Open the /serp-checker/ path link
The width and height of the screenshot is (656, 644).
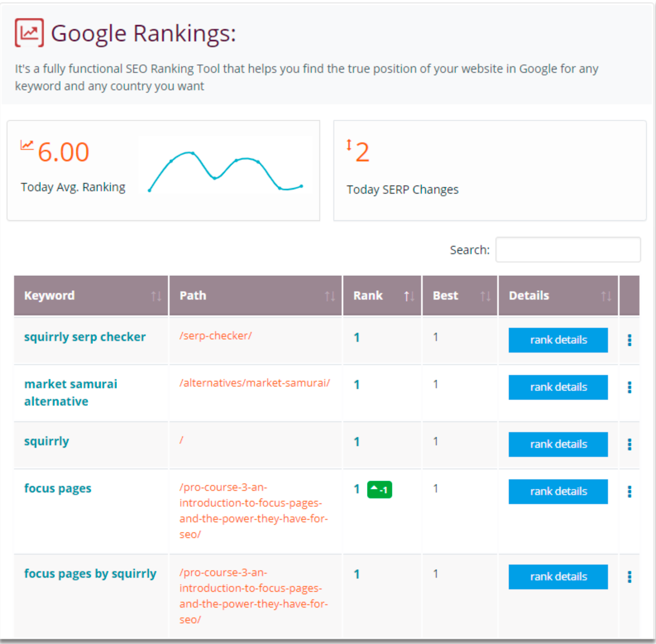[215, 336]
